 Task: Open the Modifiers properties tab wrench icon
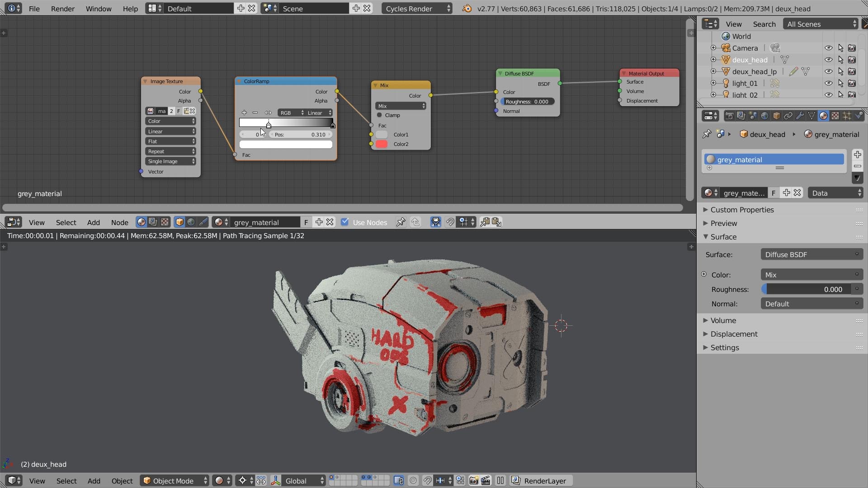[800, 116]
